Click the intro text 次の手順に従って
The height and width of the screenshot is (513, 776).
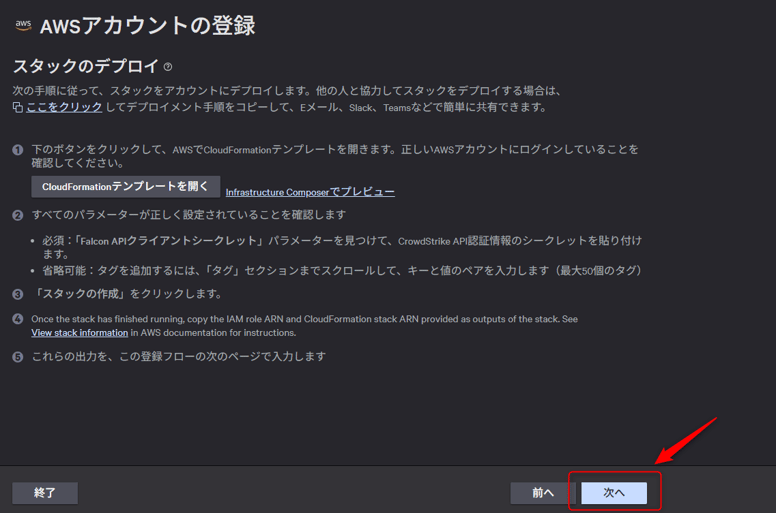tap(287, 91)
